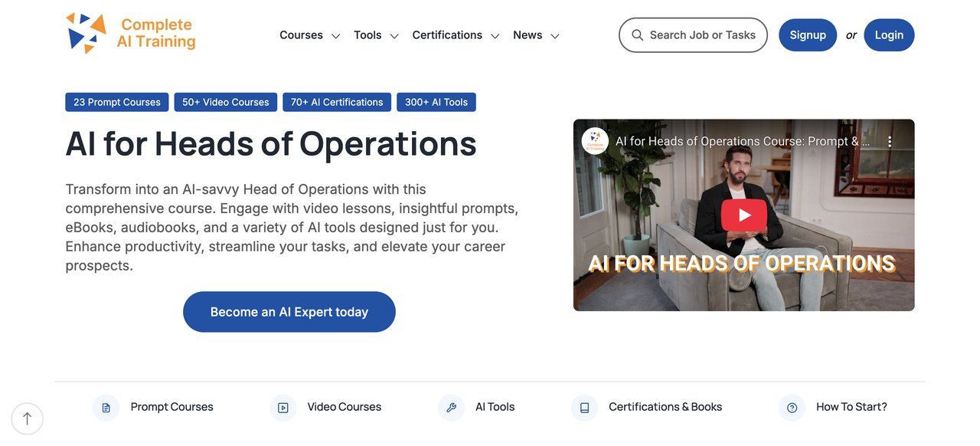Click the Signup button
Viewport: 980px width, 446px height.
808,35
